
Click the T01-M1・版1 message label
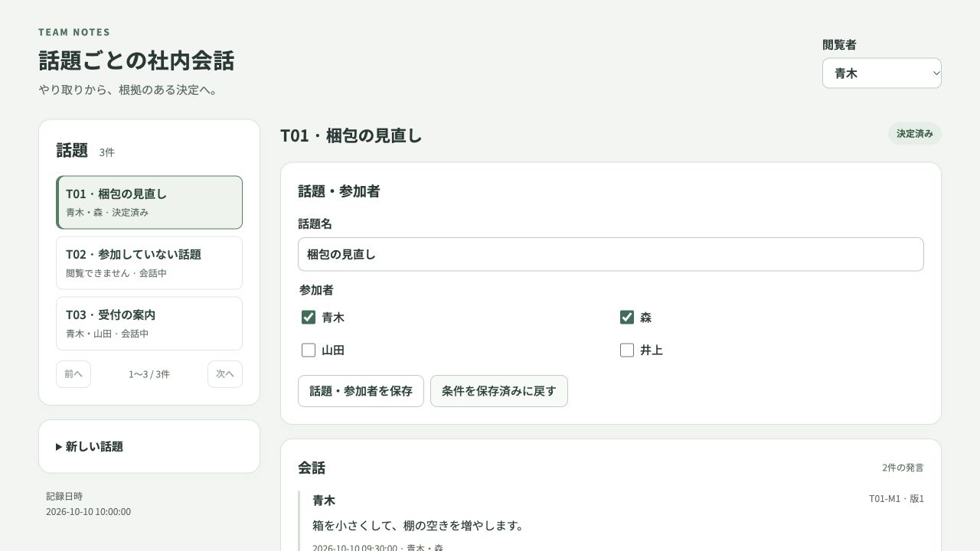pyautogui.click(x=897, y=499)
